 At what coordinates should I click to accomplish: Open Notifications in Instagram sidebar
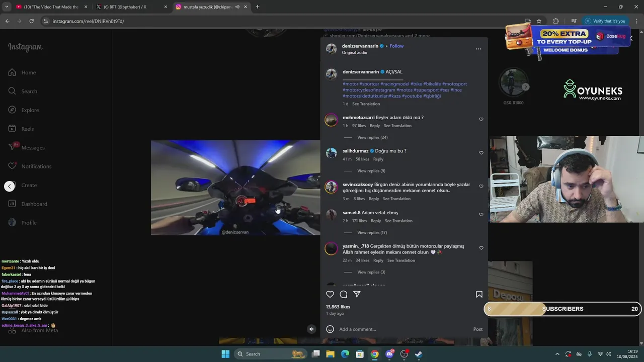pos(30,166)
